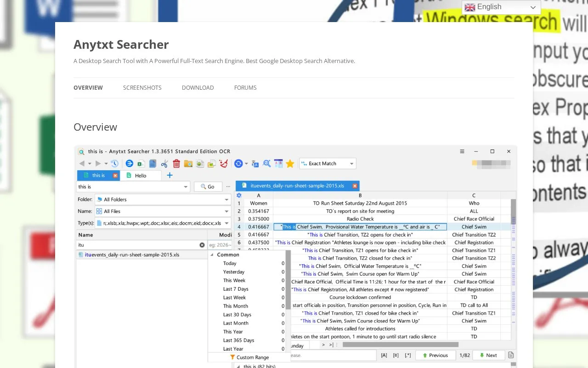The height and width of the screenshot is (368, 588).
Task: Expand the All Files name dropdown
Action: 163,212
